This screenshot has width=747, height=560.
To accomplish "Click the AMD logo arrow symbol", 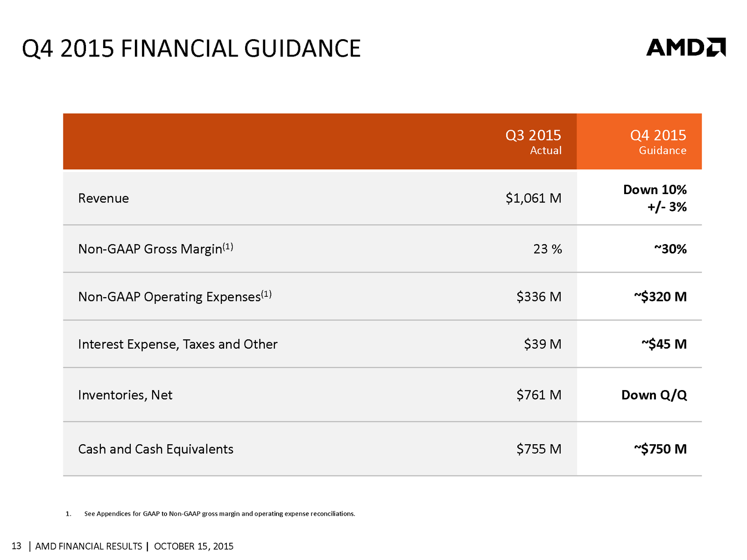I will [716, 48].
